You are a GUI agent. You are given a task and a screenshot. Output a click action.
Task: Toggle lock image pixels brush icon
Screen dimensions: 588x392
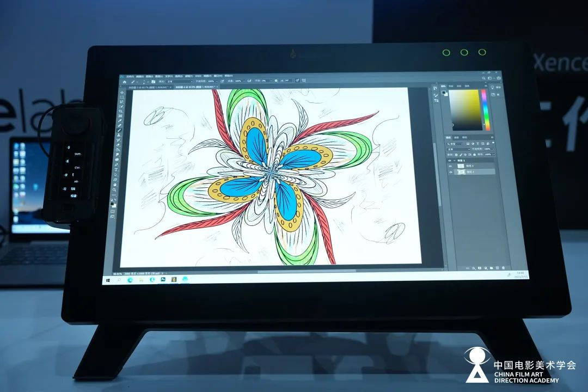tap(461, 155)
